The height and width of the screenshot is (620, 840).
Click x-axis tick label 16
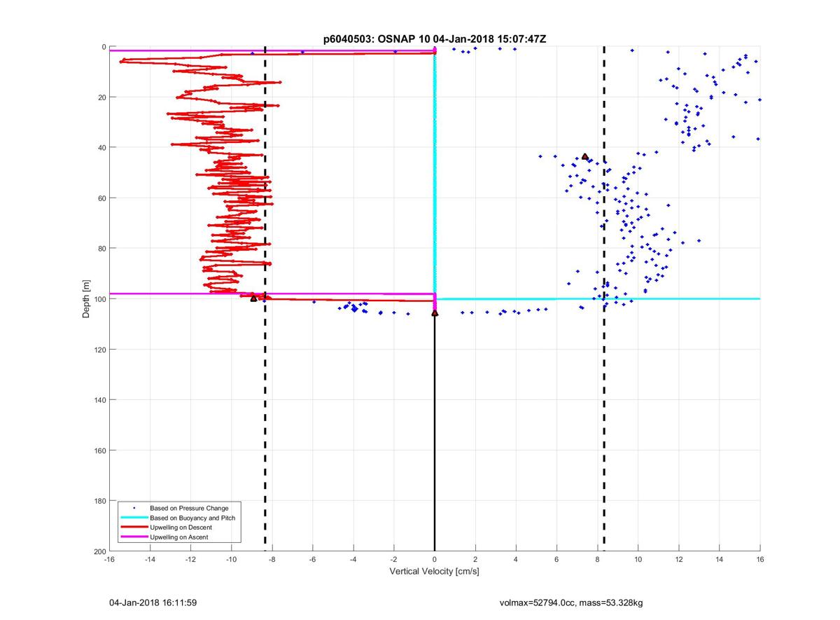(760, 559)
